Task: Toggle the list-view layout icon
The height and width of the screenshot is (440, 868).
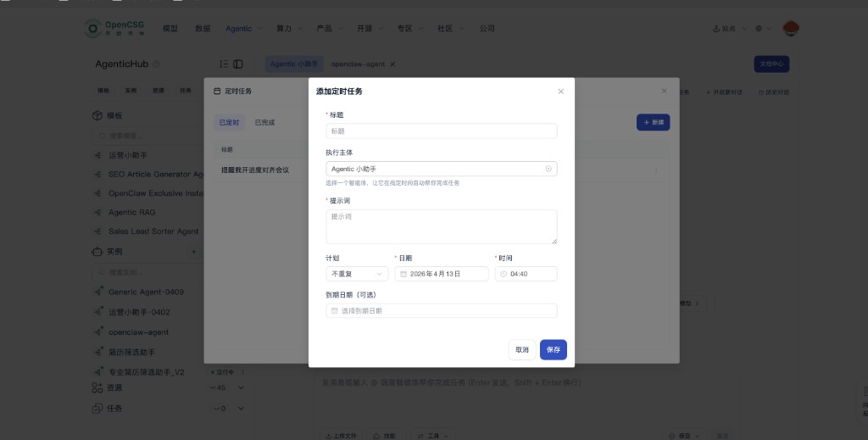Action: pos(224,64)
